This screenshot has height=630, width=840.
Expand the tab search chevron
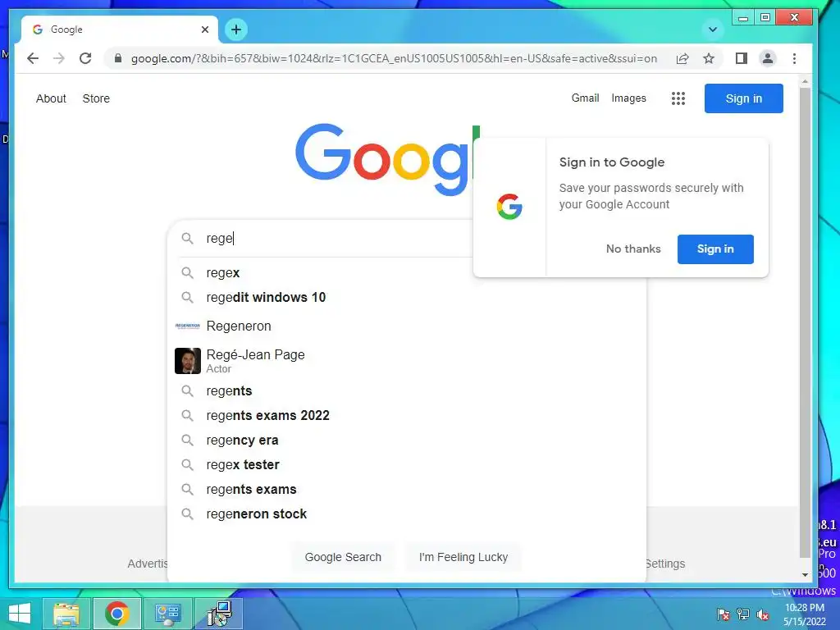713,30
